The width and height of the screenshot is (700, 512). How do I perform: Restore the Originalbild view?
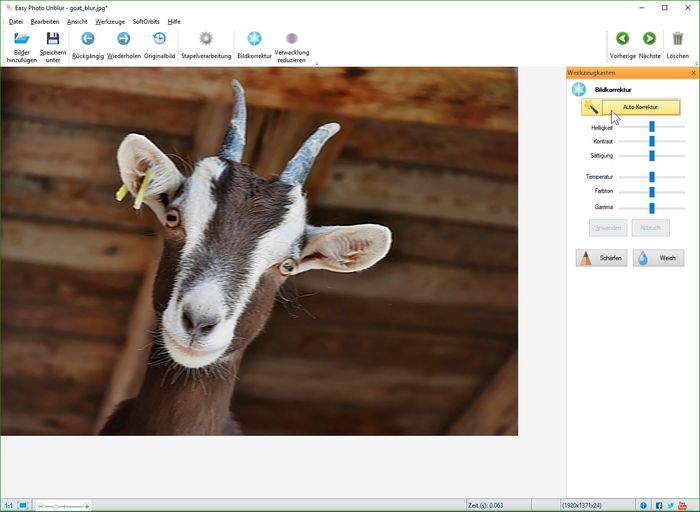tap(159, 39)
